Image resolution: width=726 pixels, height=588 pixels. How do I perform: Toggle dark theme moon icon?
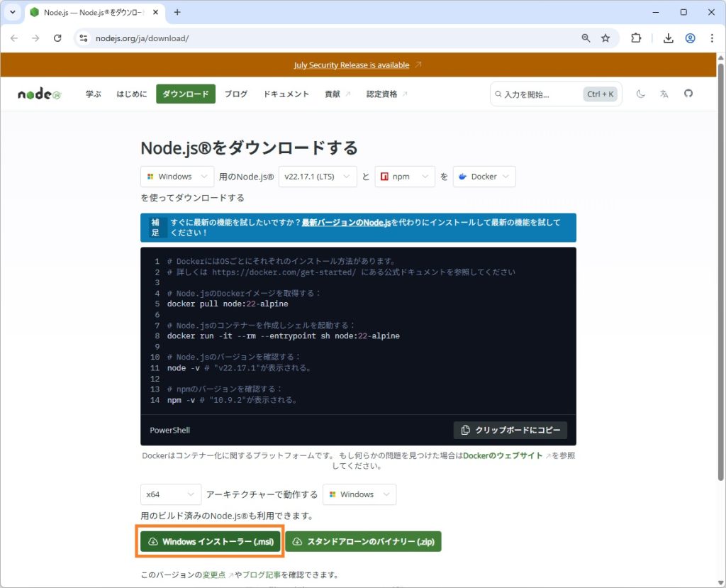coord(641,94)
